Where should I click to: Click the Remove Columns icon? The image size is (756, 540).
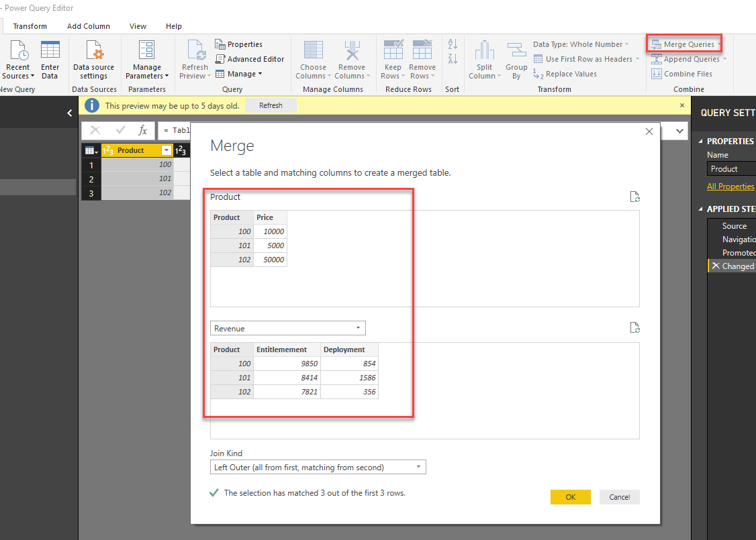[x=352, y=50]
